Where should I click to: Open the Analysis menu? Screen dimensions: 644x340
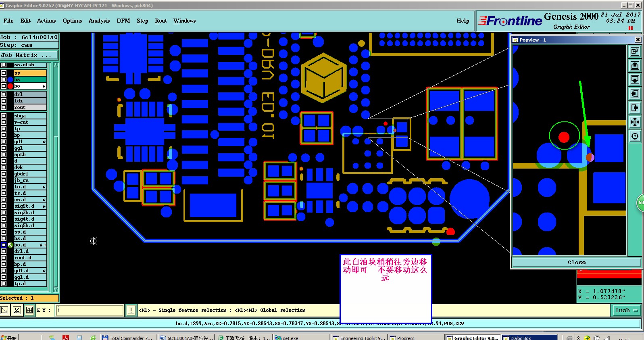click(x=99, y=21)
